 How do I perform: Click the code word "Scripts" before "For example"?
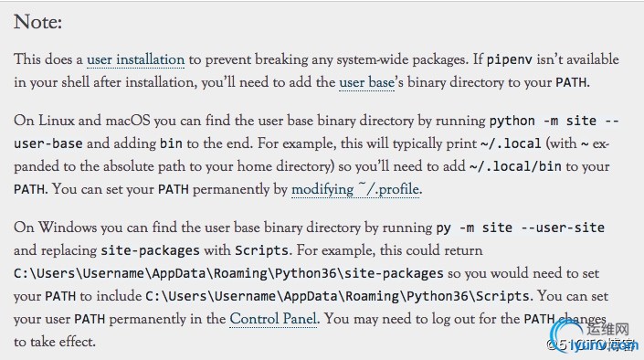(261, 250)
